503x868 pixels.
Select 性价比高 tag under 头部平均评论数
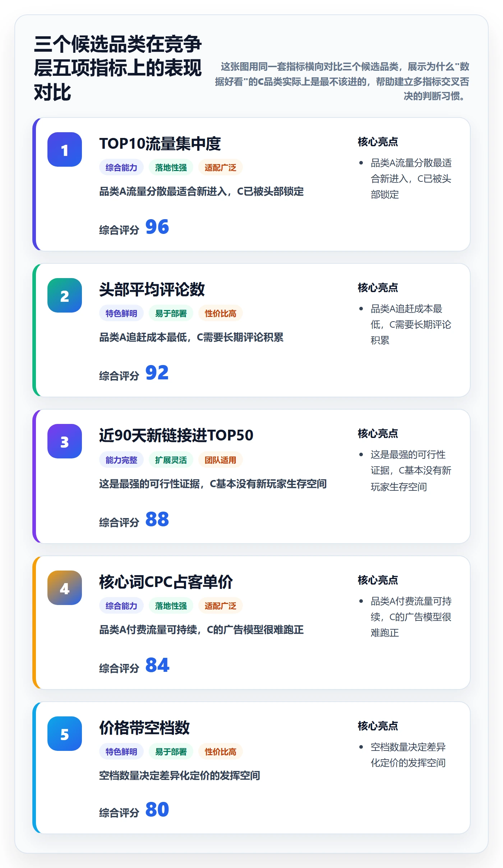tap(221, 313)
